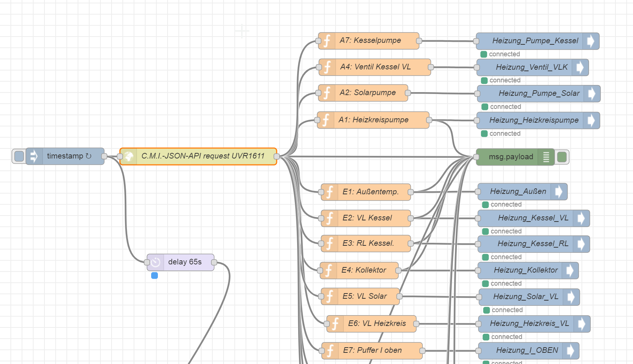Select the E7: Puffer I oben label
The height and width of the screenshot is (364, 633).
tap(372, 350)
